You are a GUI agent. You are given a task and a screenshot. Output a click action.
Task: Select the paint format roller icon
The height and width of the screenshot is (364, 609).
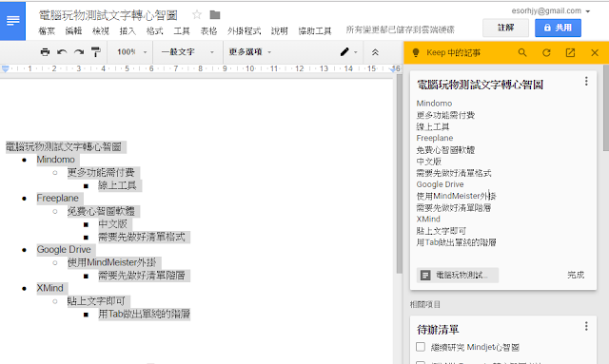click(96, 52)
